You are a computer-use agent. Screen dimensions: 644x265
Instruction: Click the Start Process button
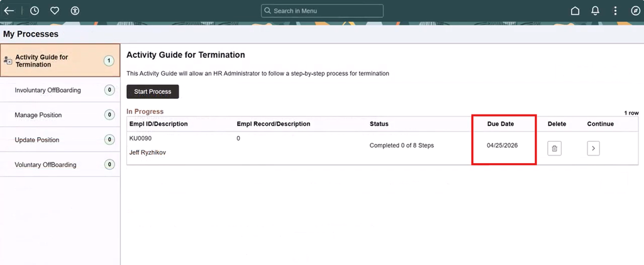pyautogui.click(x=152, y=92)
